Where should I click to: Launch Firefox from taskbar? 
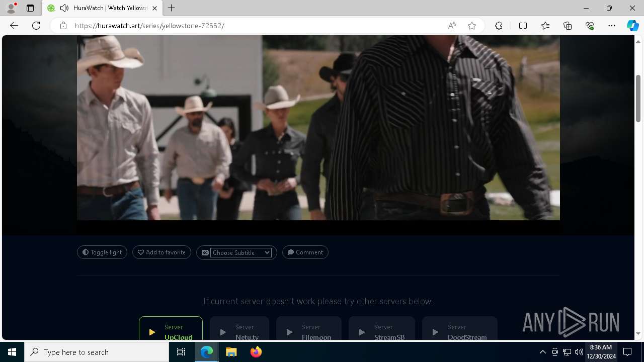point(256,352)
